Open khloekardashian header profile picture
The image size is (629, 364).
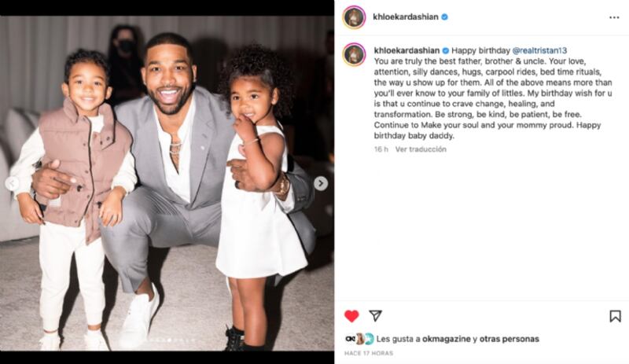354,17
